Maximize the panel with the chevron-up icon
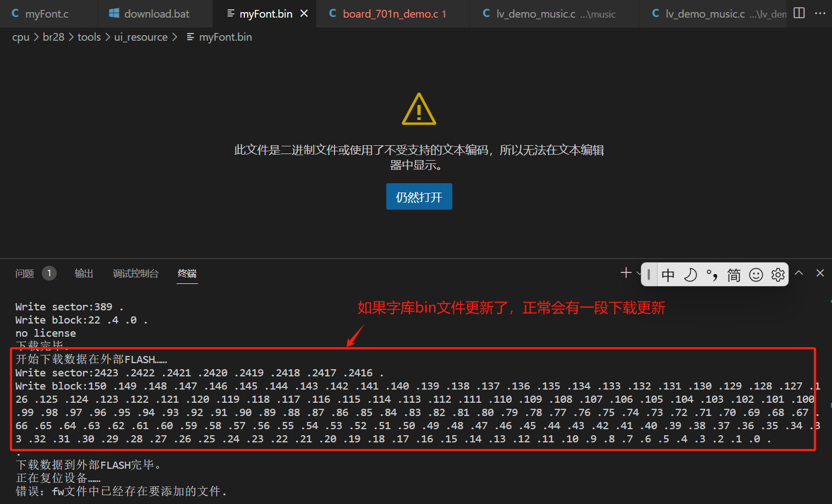 [x=799, y=273]
